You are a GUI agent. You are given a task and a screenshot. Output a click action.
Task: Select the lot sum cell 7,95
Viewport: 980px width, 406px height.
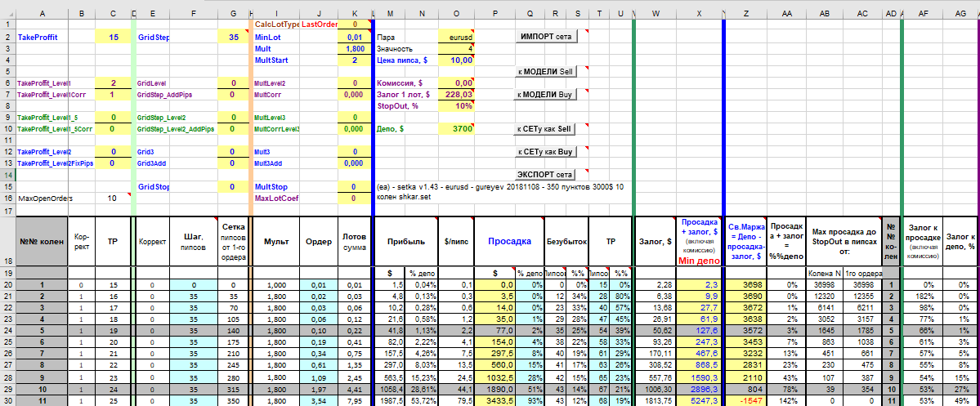point(355,399)
